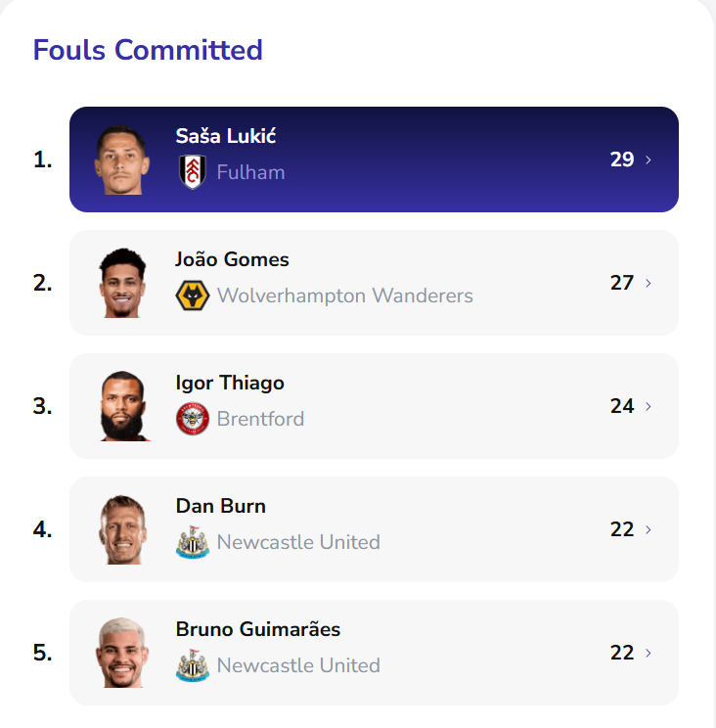The width and height of the screenshot is (716, 728).
Task: Expand Dan Burn row chevron arrow
Action: point(649,529)
